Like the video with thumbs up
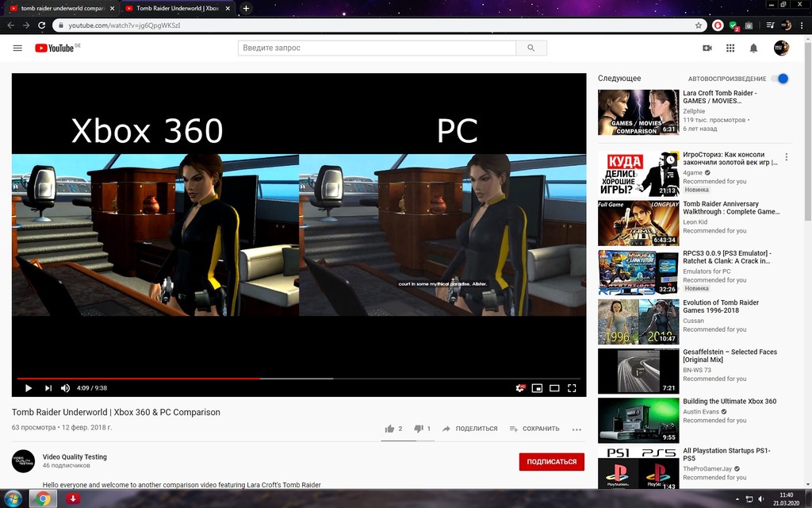 [x=390, y=429]
